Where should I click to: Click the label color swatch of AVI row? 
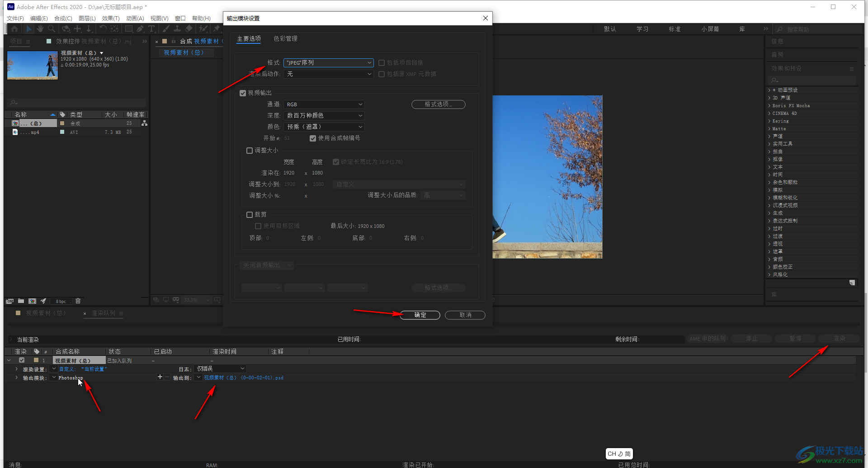pos(62,132)
